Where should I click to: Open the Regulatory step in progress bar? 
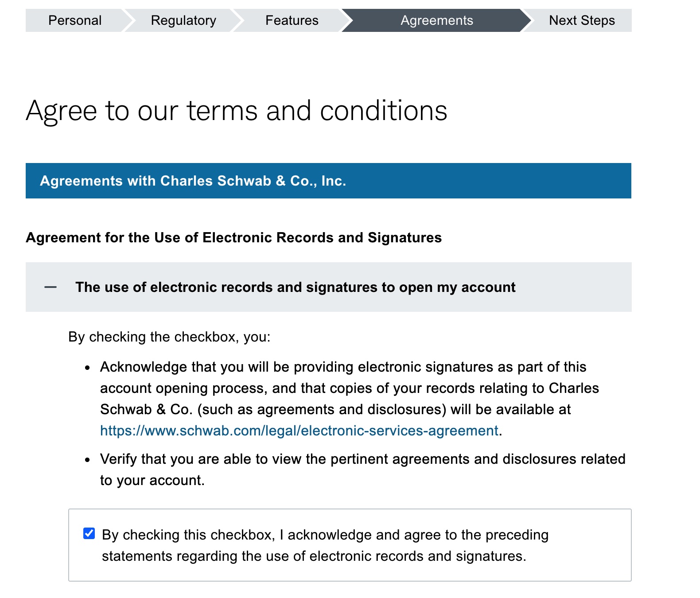click(183, 20)
